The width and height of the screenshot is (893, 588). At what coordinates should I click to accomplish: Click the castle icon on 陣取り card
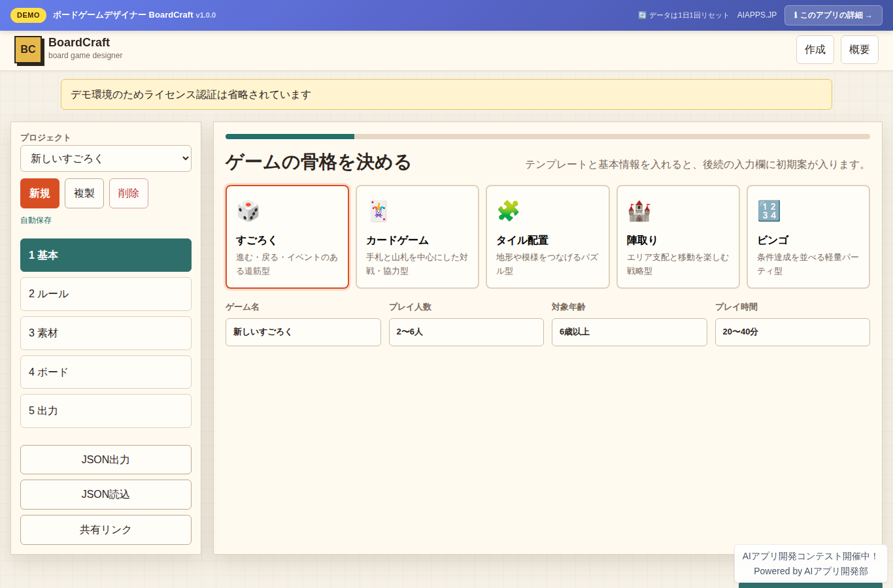pyautogui.click(x=639, y=211)
